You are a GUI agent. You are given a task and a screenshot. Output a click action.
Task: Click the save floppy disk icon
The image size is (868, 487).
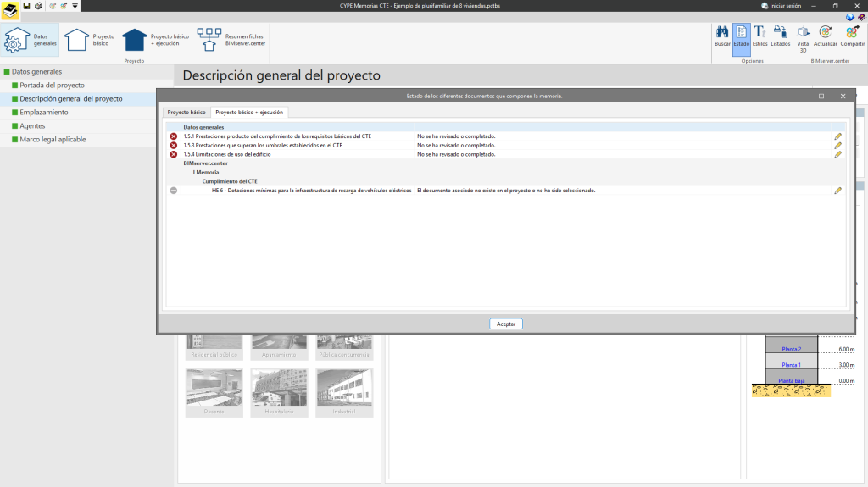pyautogui.click(x=26, y=6)
